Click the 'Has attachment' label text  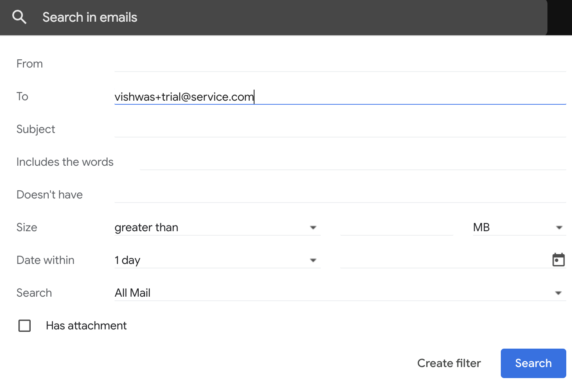86,326
